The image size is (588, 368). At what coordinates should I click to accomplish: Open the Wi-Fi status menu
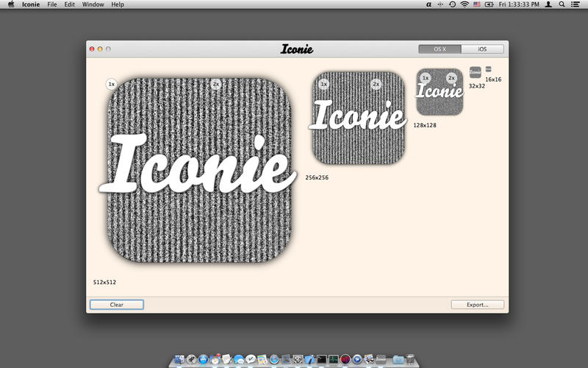(x=465, y=4)
